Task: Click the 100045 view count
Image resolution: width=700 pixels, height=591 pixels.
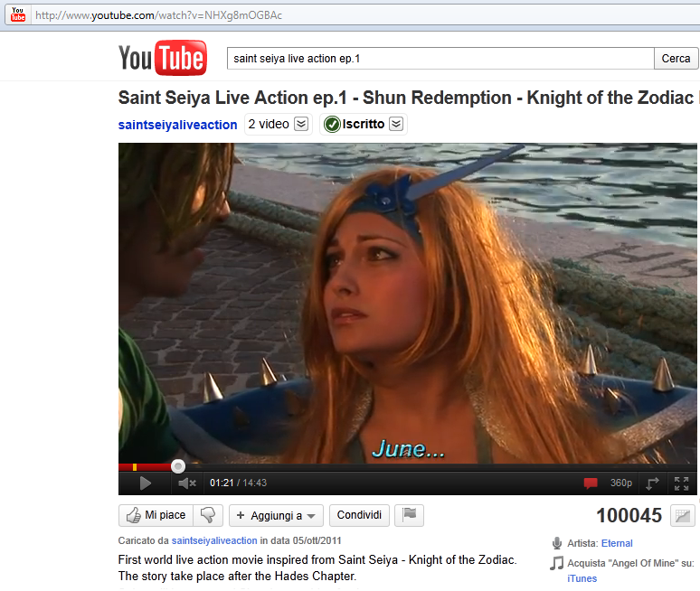Action: pos(629,516)
